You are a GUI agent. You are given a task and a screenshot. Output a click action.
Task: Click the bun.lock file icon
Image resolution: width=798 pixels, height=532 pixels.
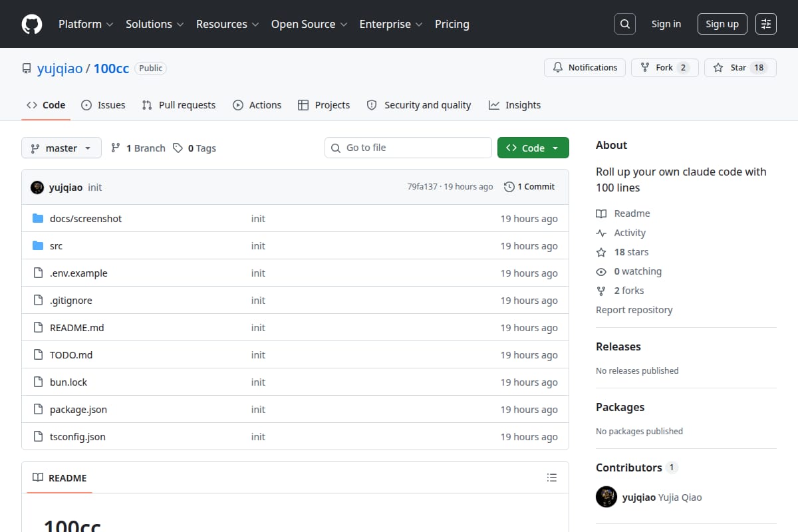point(38,382)
